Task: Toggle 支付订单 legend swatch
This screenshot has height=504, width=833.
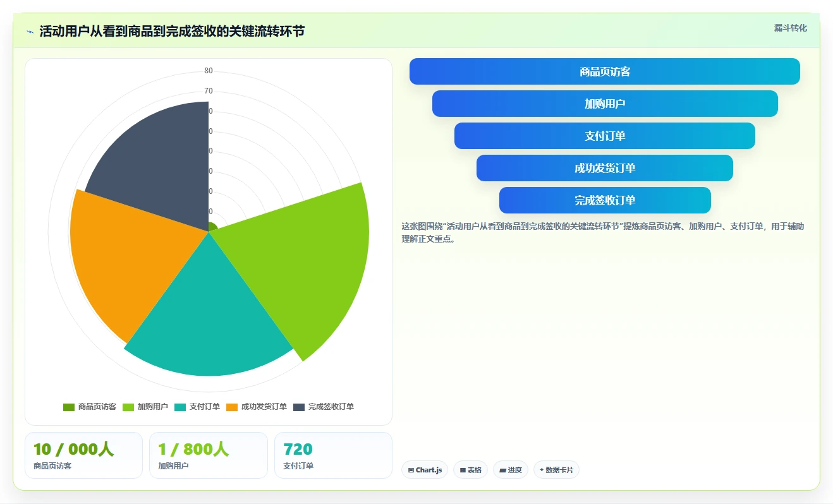Action: (x=180, y=407)
